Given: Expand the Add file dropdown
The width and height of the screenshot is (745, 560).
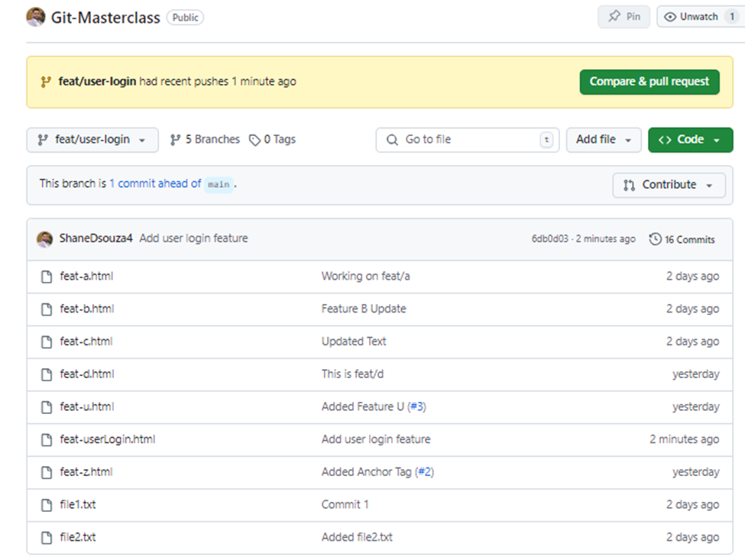Looking at the screenshot, I should 604,140.
